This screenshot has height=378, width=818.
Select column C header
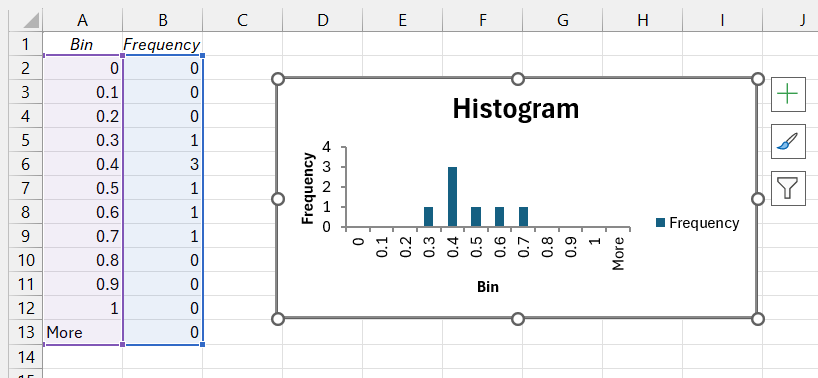(243, 20)
